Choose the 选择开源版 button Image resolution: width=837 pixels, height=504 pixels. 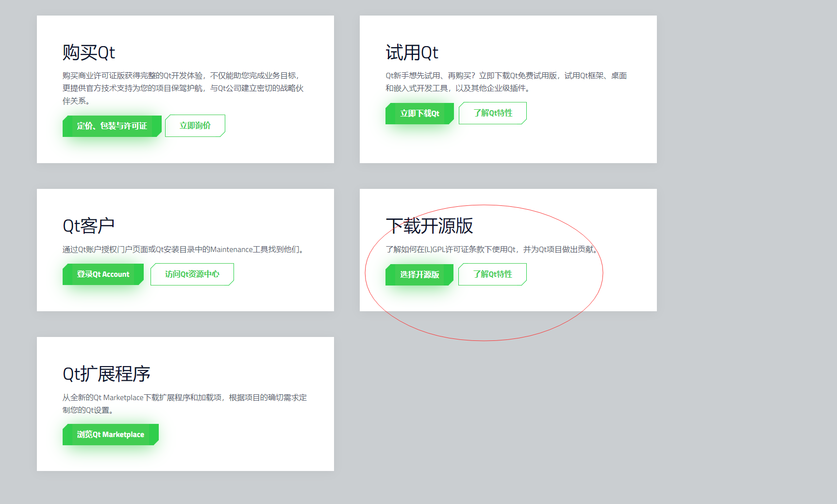[x=419, y=275]
